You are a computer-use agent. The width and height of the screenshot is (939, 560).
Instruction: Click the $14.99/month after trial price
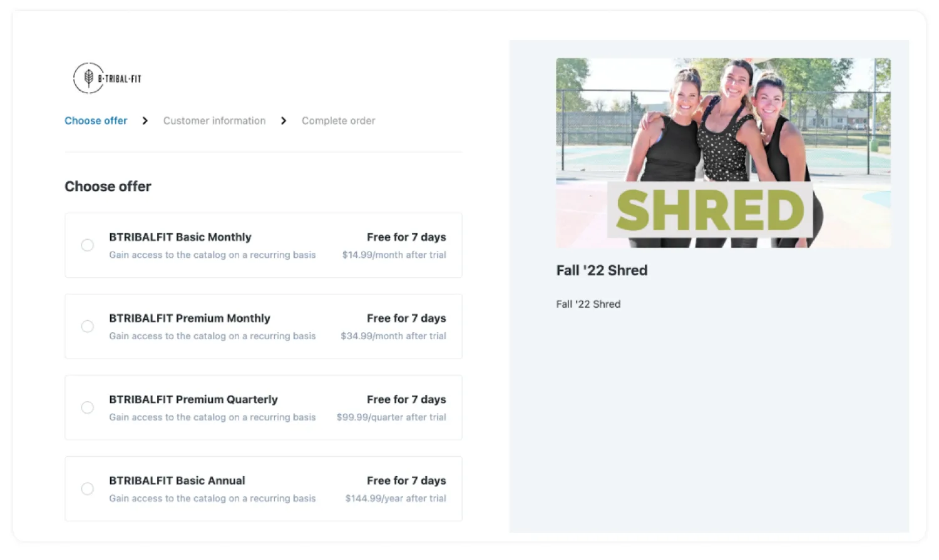tap(394, 255)
